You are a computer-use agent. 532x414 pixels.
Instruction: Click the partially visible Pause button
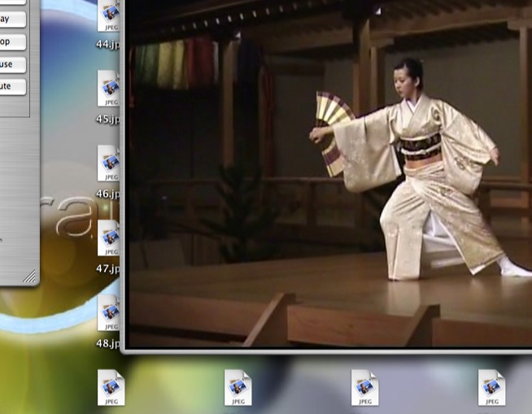coord(12,64)
